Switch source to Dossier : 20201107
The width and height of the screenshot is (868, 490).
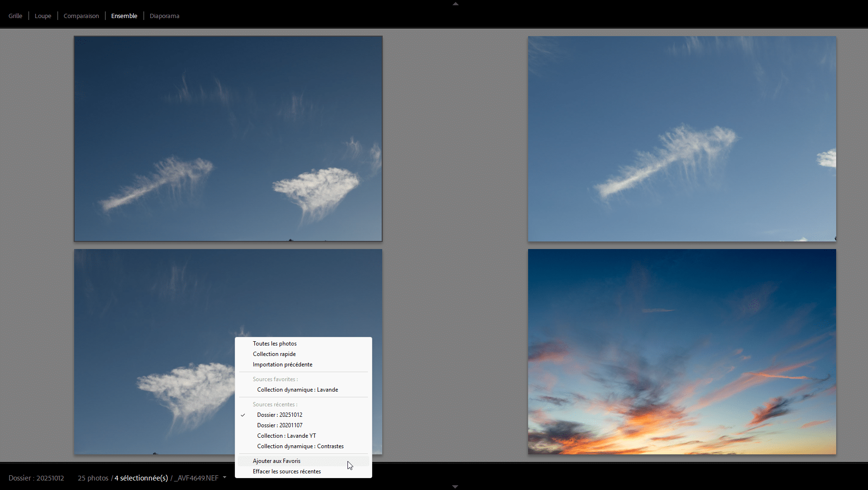(x=280, y=425)
